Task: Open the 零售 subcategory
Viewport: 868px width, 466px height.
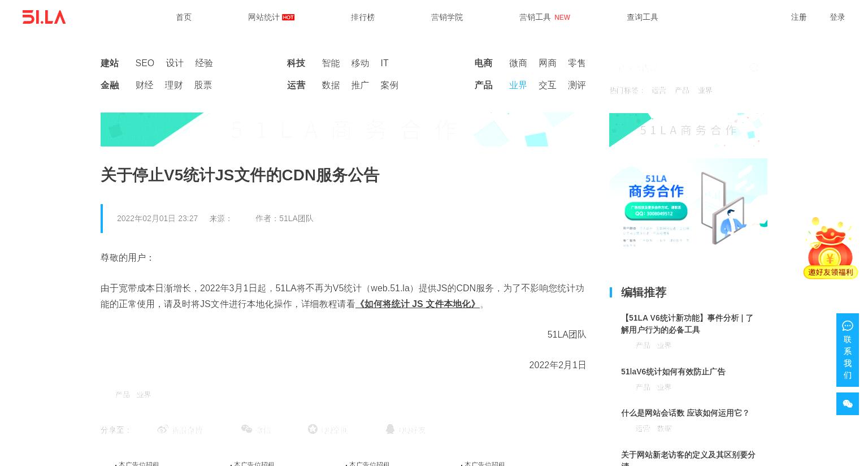Action: pos(577,63)
